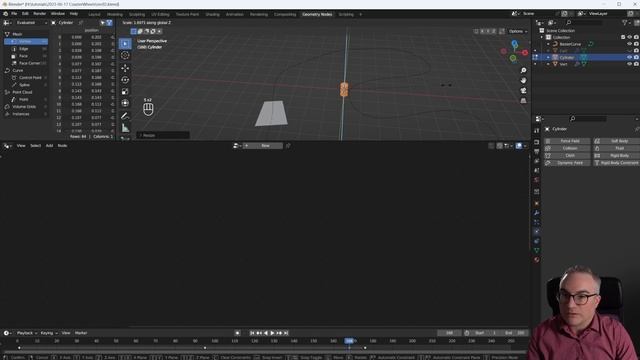Open the Render properties tab icon
The image size is (640, 360).
point(537,142)
